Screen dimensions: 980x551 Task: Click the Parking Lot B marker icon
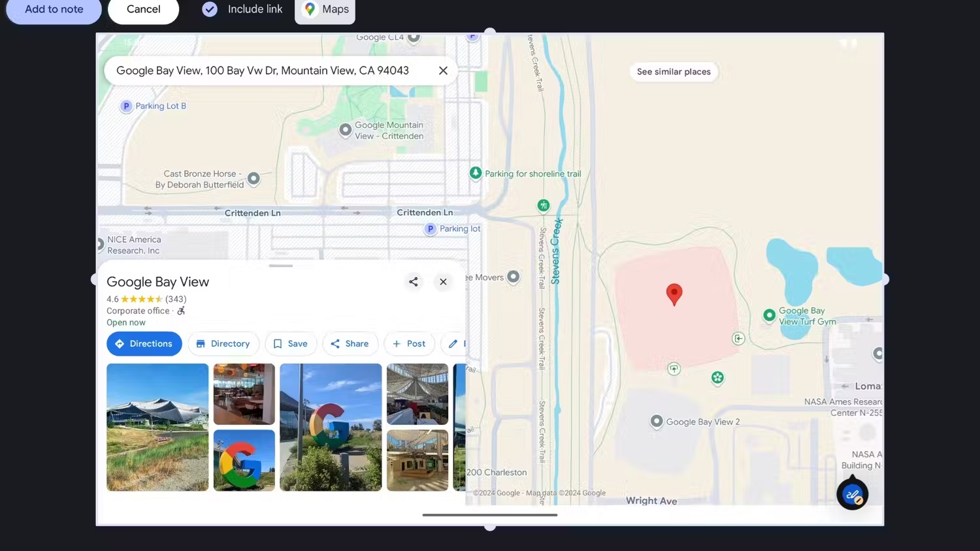click(x=126, y=106)
